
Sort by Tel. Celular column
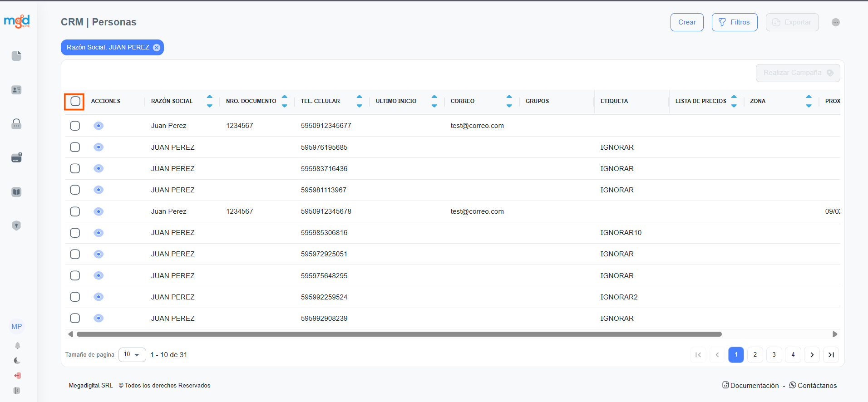[359, 101]
